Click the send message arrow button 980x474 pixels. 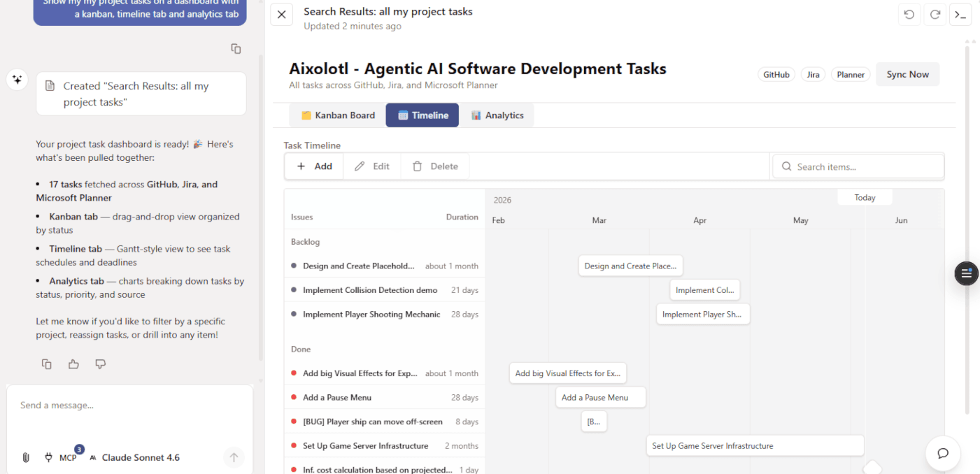pyautogui.click(x=234, y=457)
